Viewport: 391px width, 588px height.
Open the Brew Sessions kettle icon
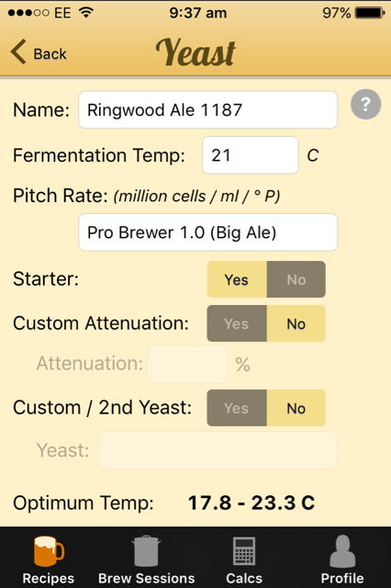[147, 551]
